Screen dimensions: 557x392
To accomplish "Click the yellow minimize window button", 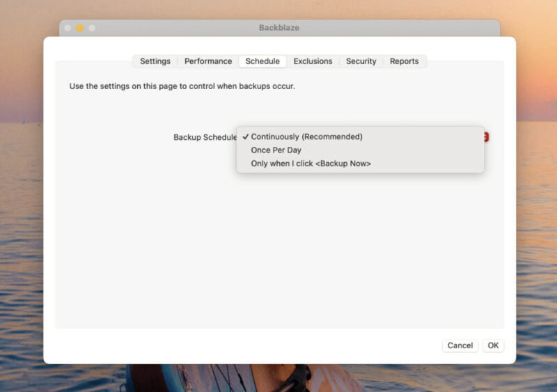I will click(x=79, y=28).
